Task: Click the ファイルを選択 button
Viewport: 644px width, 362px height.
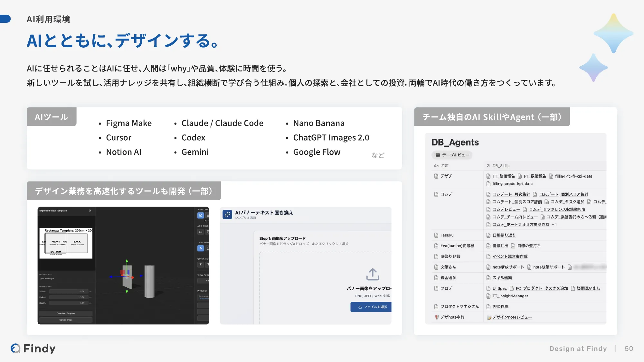Action: tap(371, 307)
